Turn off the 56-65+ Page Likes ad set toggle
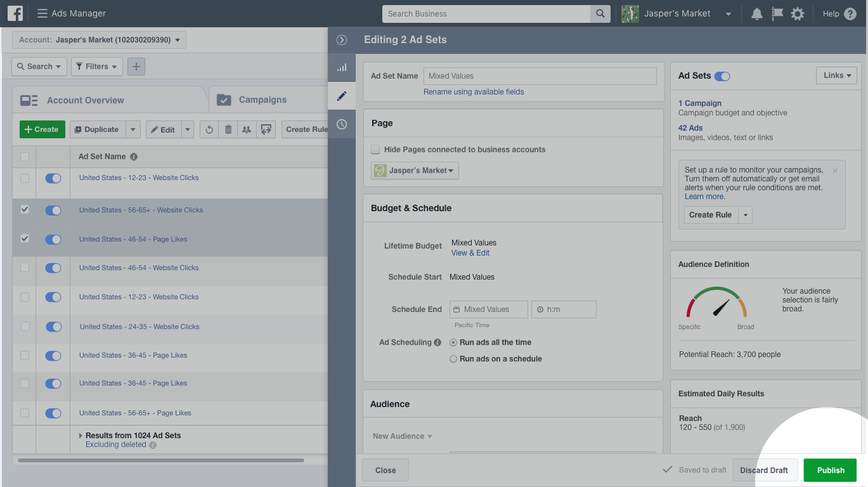 click(53, 413)
